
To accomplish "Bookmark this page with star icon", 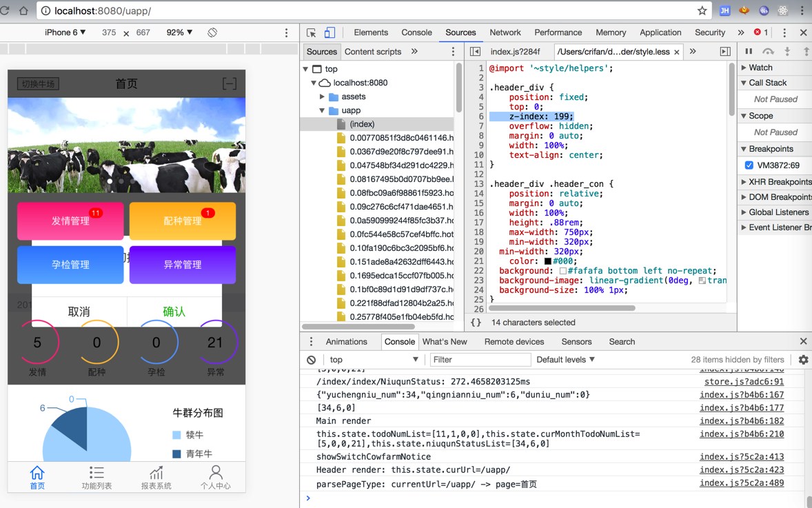I will coord(702,10).
